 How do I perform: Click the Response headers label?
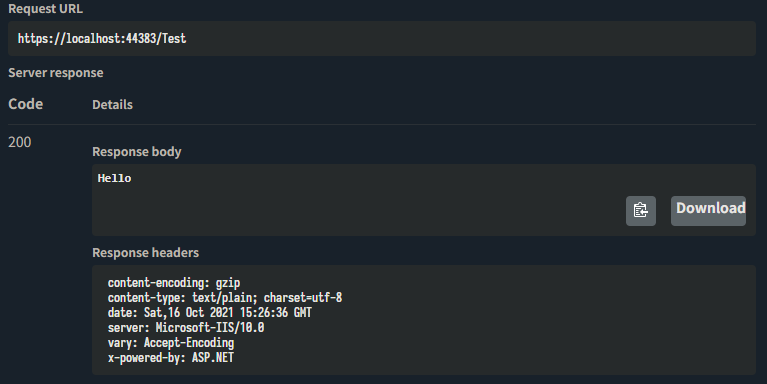coord(146,252)
